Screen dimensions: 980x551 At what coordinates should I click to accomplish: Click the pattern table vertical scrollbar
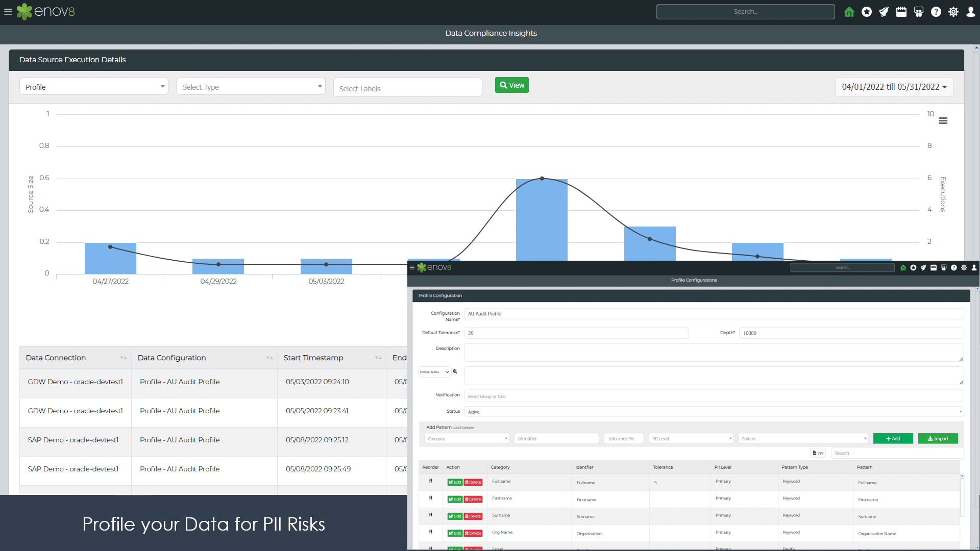coord(962,497)
